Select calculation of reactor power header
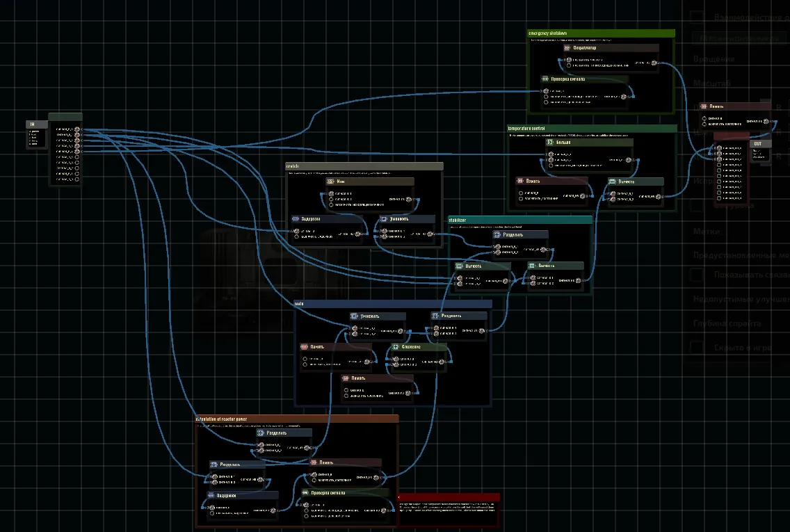The image size is (790, 532). [297, 419]
